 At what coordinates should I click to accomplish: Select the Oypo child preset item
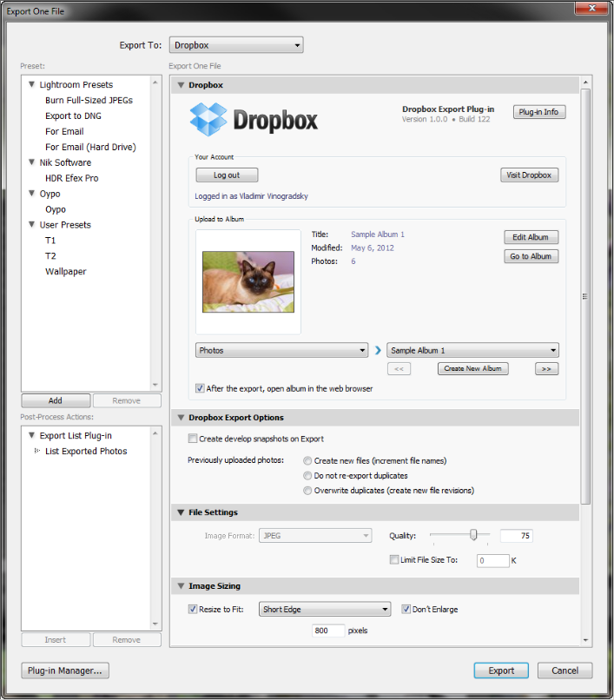click(x=56, y=209)
